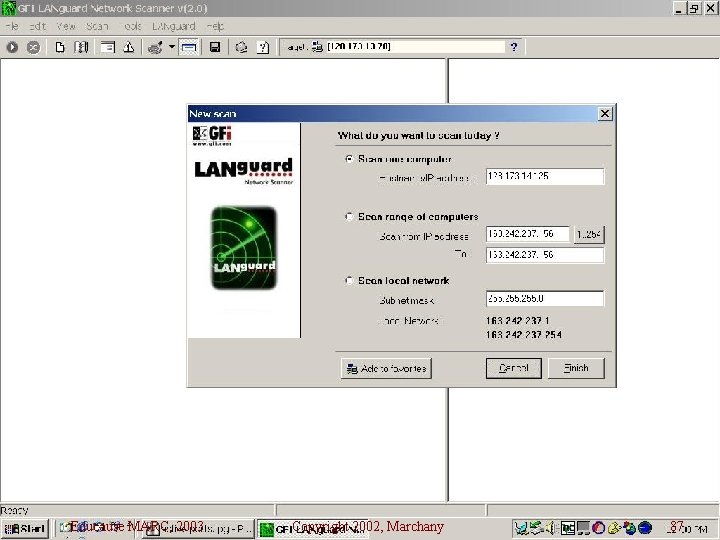
Task: Open the Help menu
Action: 215,27
